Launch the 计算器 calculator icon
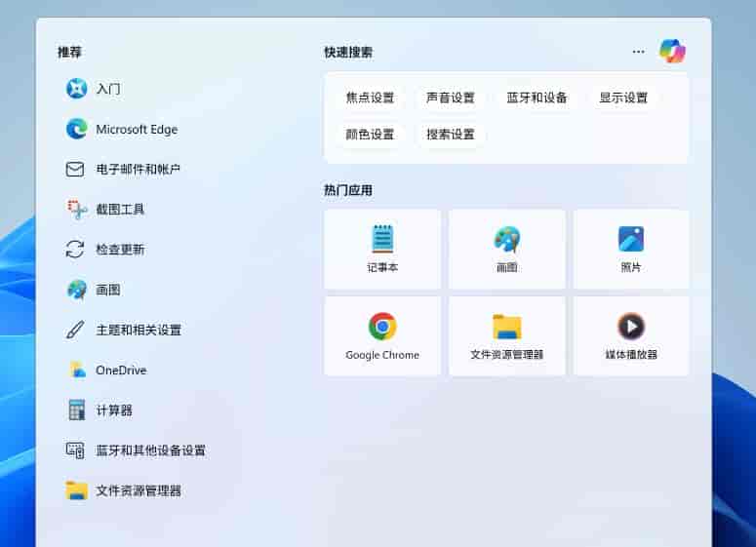Screen dimensions: 756x547 point(76,410)
